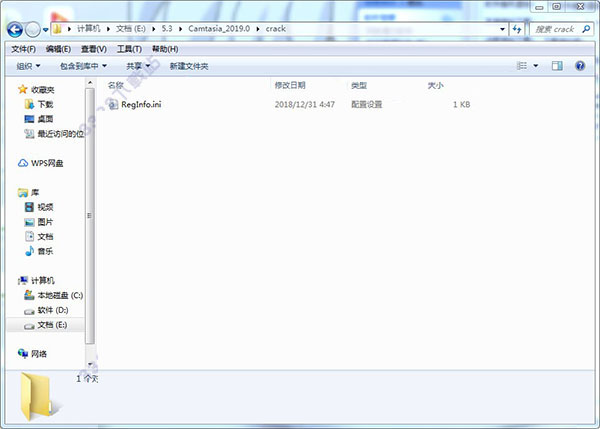This screenshot has width=600, height=429.
Task: Click the 1 KB size cell
Action: (x=461, y=104)
